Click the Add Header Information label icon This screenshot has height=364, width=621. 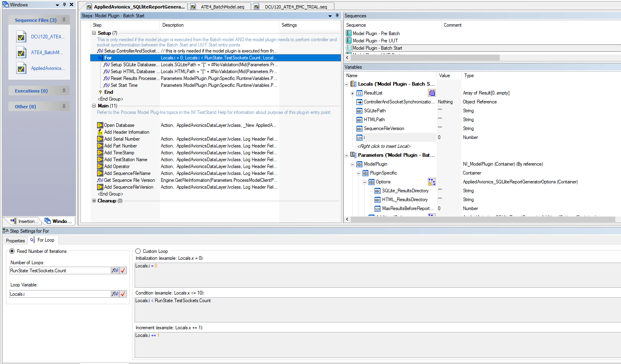pos(100,132)
